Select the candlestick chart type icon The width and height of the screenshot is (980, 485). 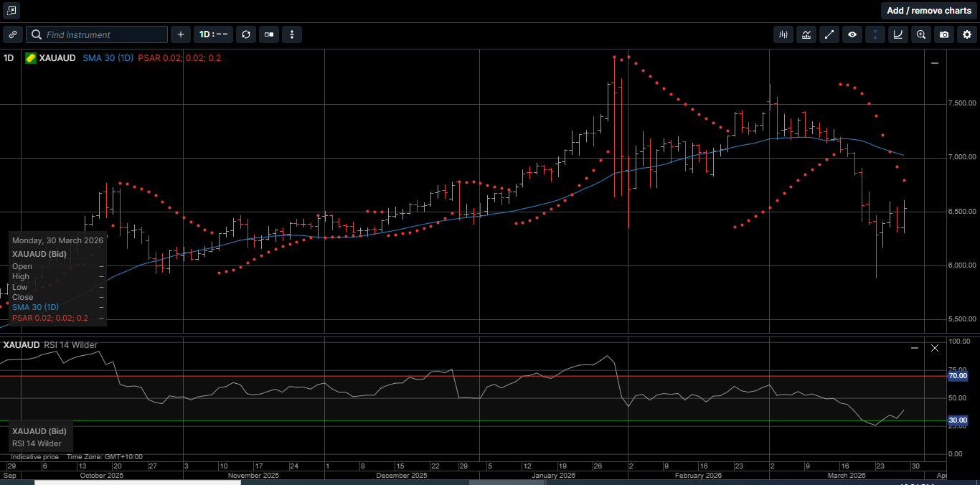(x=783, y=34)
